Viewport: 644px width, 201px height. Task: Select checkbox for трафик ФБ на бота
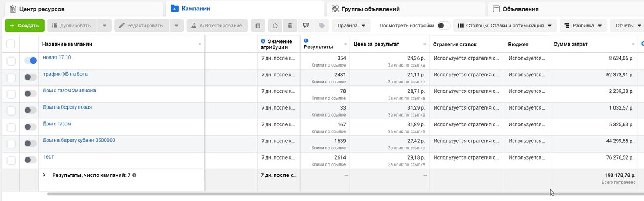[11, 77]
